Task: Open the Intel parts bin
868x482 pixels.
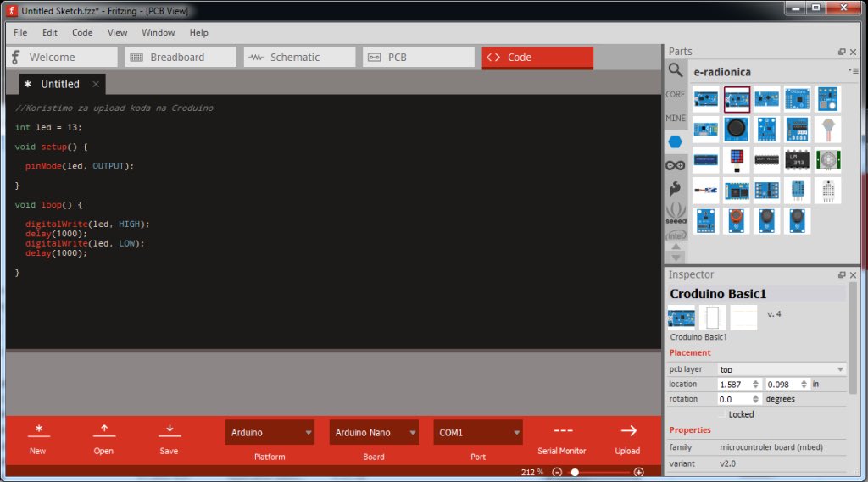Action: pyautogui.click(x=676, y=235)
